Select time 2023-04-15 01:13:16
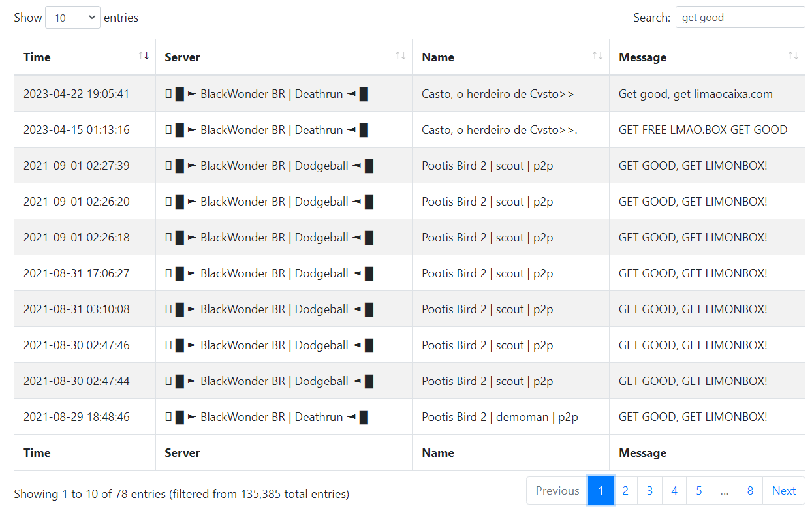The height and width of the screenshot is (513, 812). point(76,130)
